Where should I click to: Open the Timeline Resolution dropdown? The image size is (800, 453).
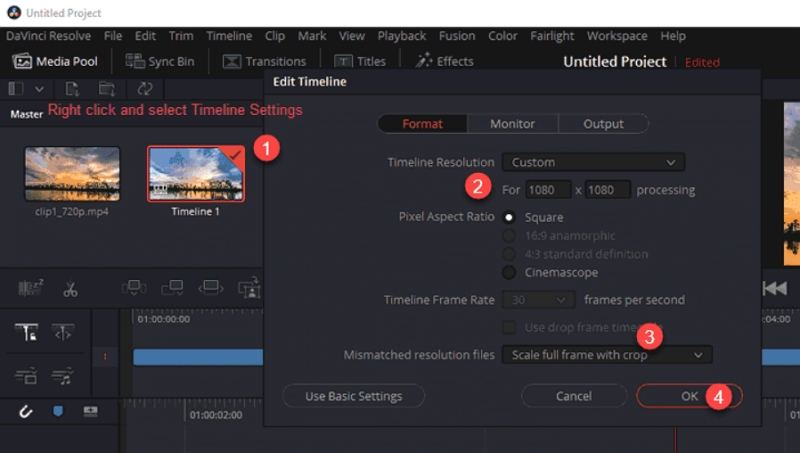(x=592, y=162)
